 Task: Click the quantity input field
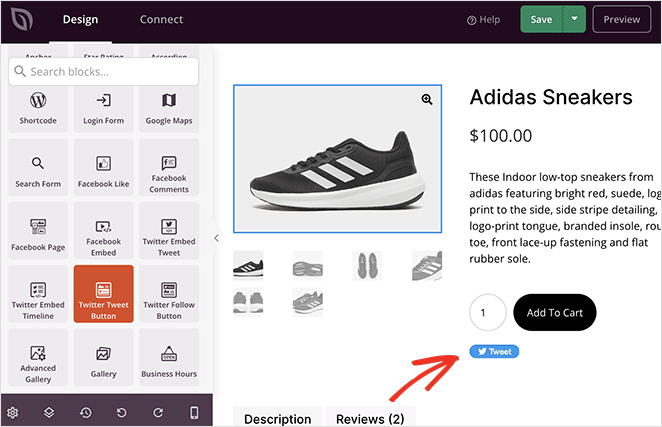coord(488,313)
